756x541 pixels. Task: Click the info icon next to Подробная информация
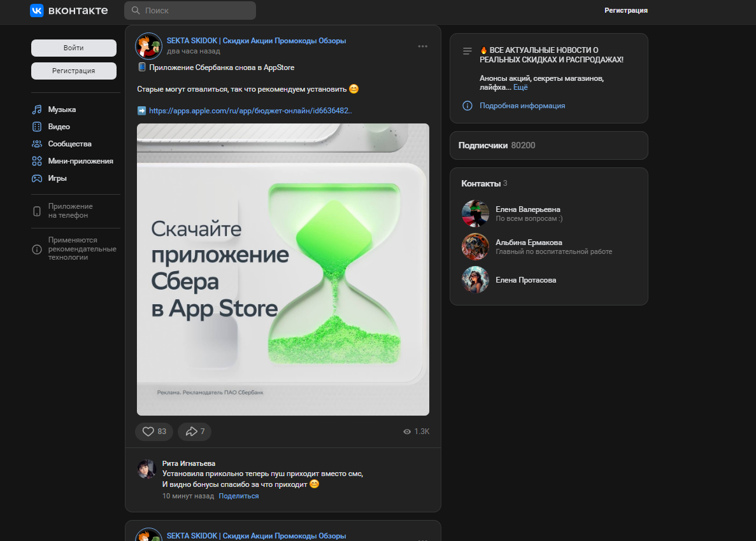tap(467, 106)
